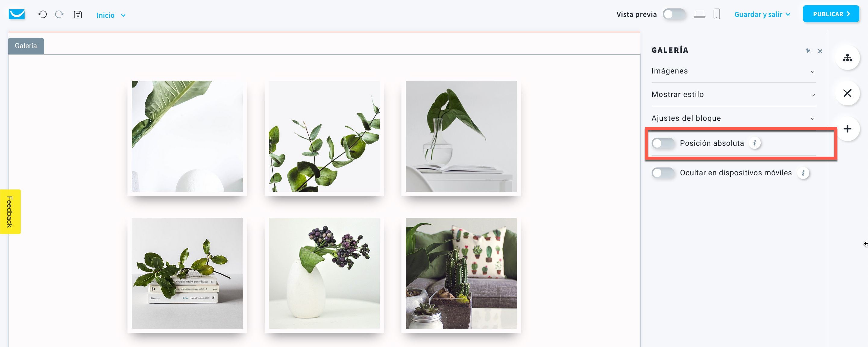
Task: Switch to mobile view icon
Action: pos(717,14)
